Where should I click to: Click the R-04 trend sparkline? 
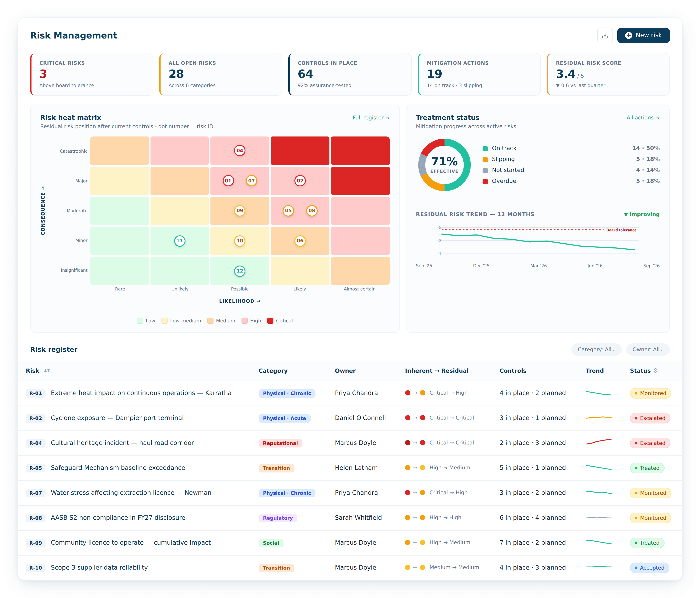[x=599, y=442]
